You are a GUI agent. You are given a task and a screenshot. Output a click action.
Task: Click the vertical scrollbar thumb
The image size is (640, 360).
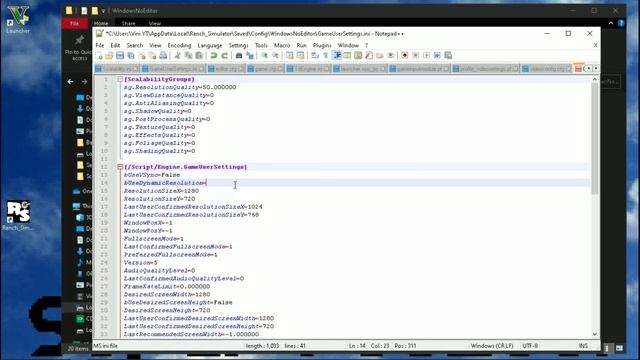point(595,139)
